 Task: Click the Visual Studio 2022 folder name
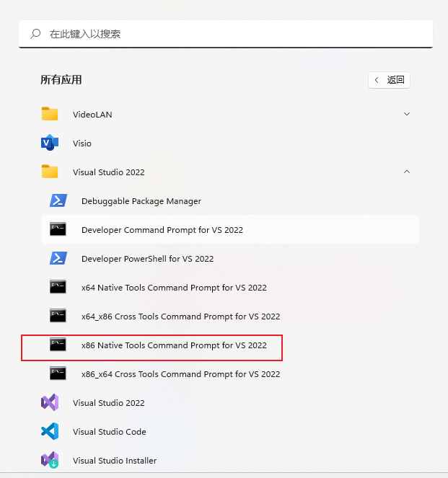tap(108, 172)
